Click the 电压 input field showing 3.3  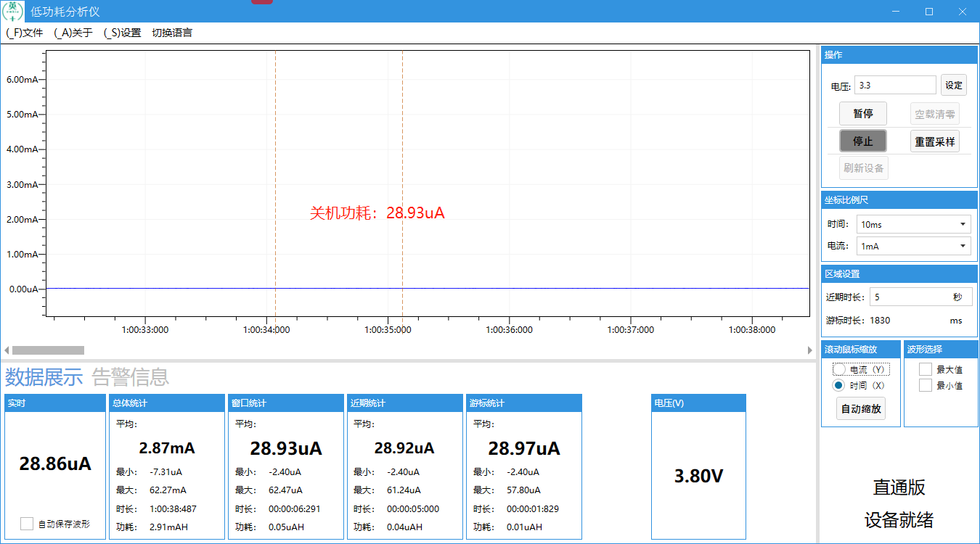point(895,85)
